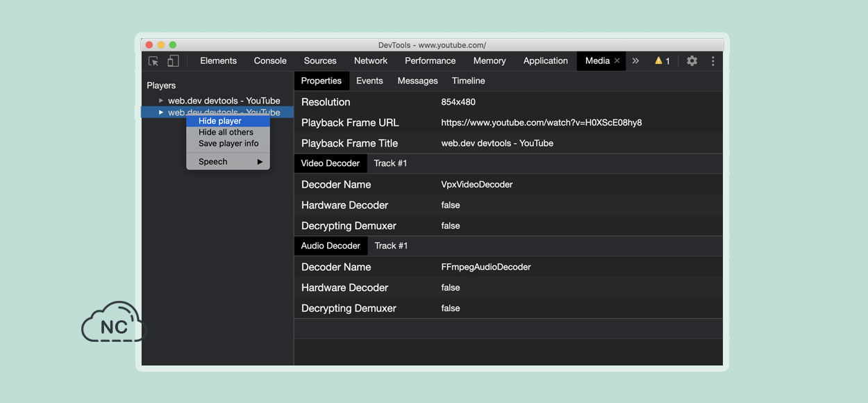Activate the inspect element picker icon
This screenshot has height=403, width=868.
[153, 61]
